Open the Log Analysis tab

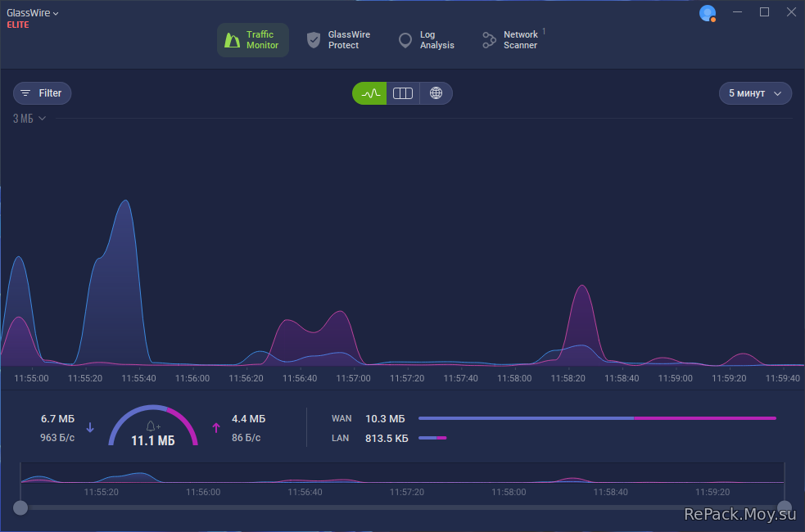427,40
